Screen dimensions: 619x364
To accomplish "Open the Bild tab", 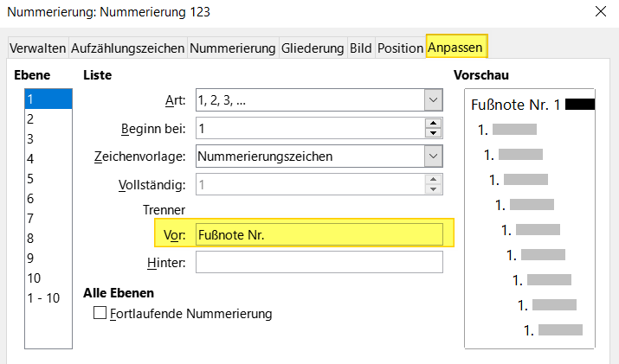I will point(361,48).
